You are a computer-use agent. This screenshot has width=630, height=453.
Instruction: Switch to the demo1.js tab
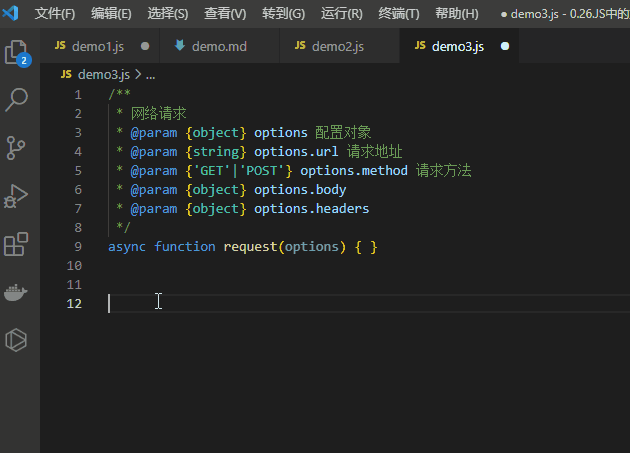click(100, 46)
